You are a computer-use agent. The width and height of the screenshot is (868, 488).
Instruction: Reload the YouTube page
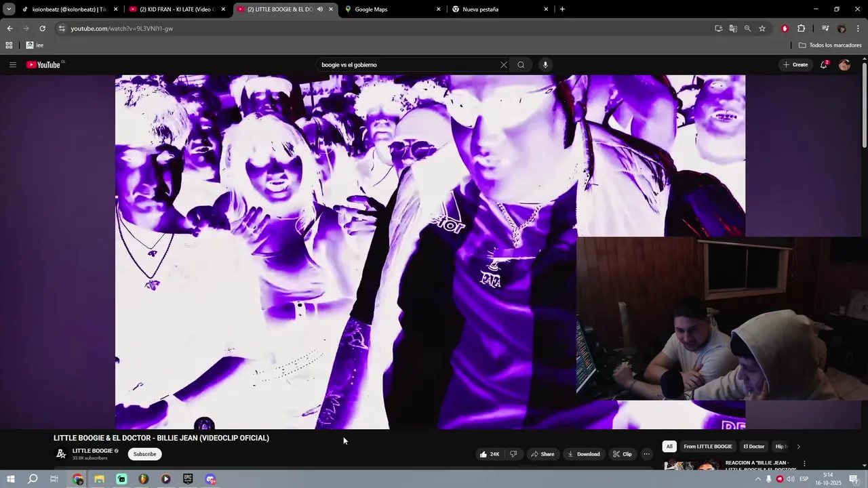tap(42, 28)
